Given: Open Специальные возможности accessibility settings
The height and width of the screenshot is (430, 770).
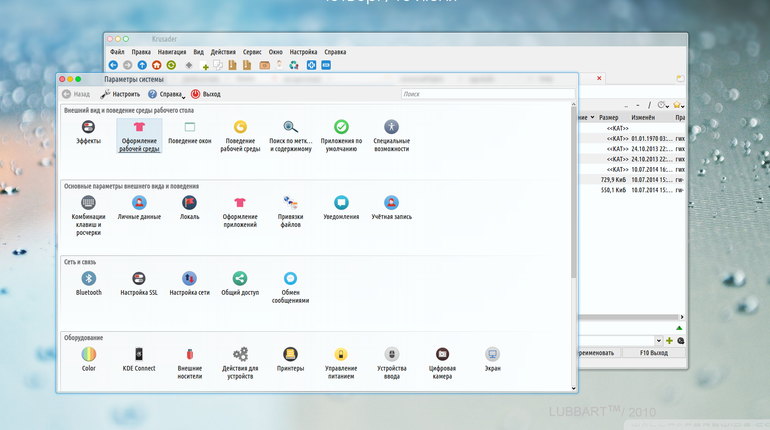Looking at the screenshot, I should 391,135.
